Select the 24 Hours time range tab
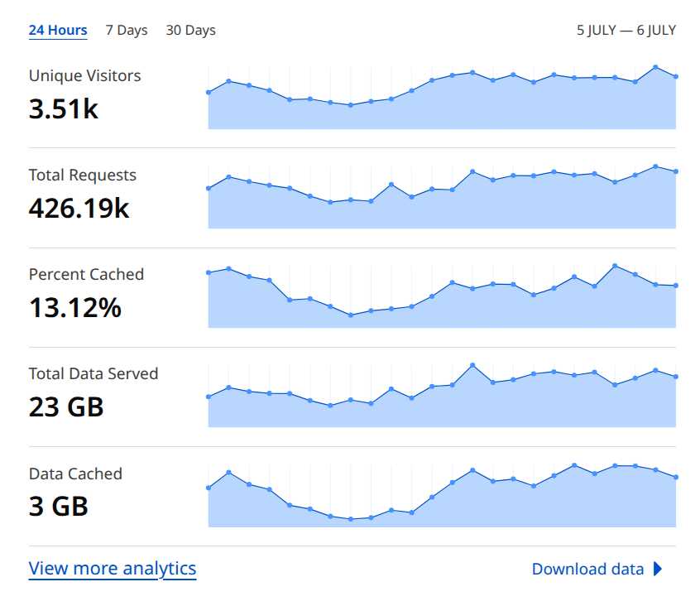 tap(58, 31)
